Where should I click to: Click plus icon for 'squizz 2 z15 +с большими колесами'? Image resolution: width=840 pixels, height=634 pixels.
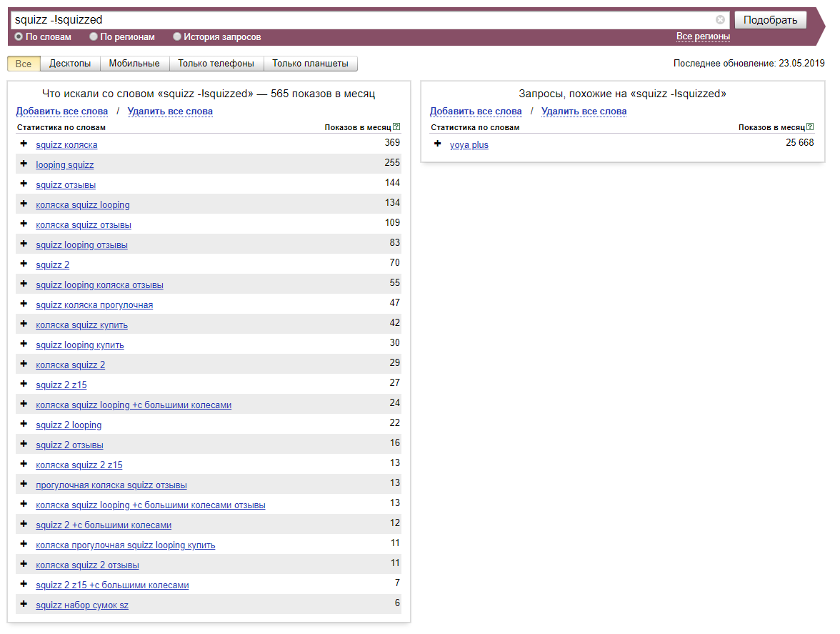24,584
